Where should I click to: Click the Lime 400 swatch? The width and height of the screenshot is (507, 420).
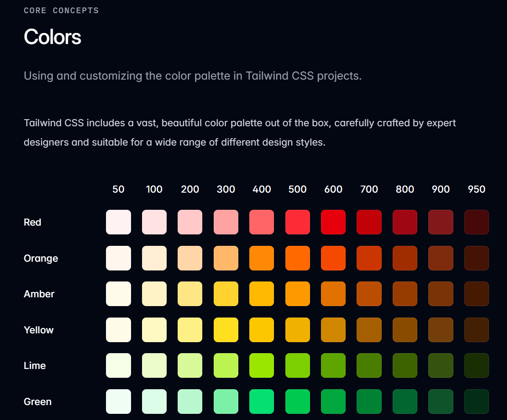(262, 365)
